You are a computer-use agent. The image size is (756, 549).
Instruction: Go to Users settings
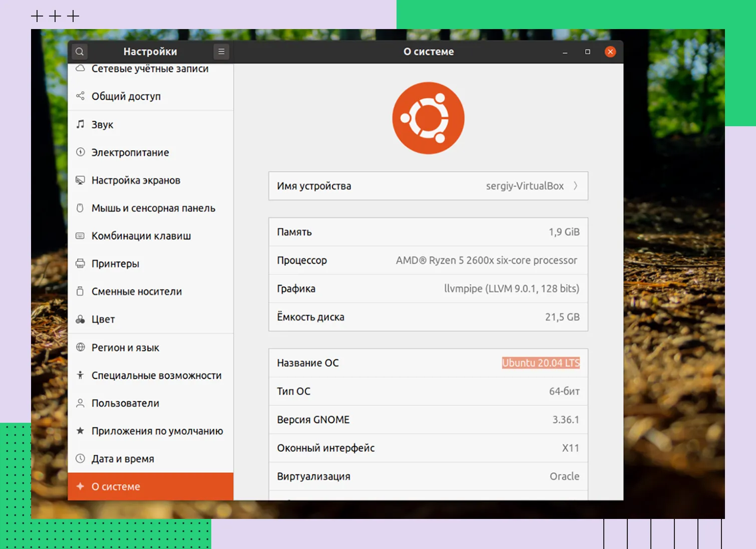pos(125,403)
